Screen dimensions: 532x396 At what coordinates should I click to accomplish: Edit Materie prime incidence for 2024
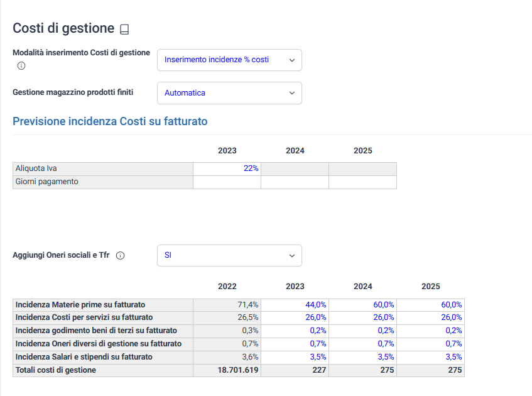(x=362, y=304)
